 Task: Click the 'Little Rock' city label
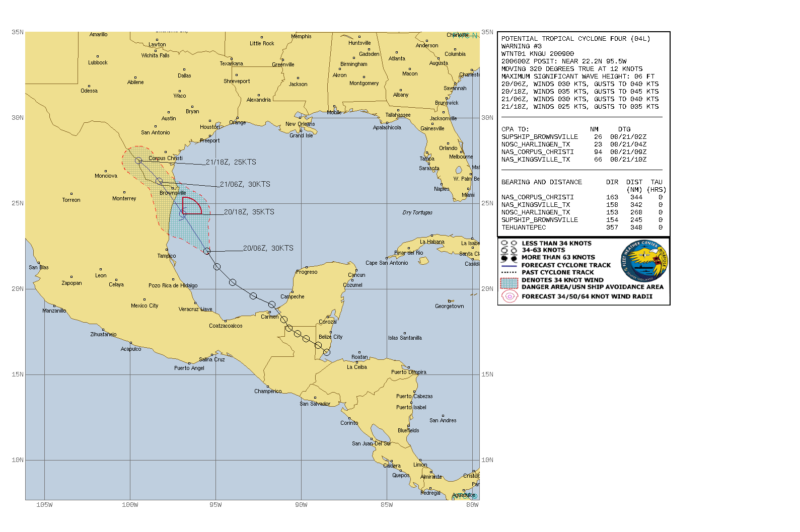[x=262, y=43]
